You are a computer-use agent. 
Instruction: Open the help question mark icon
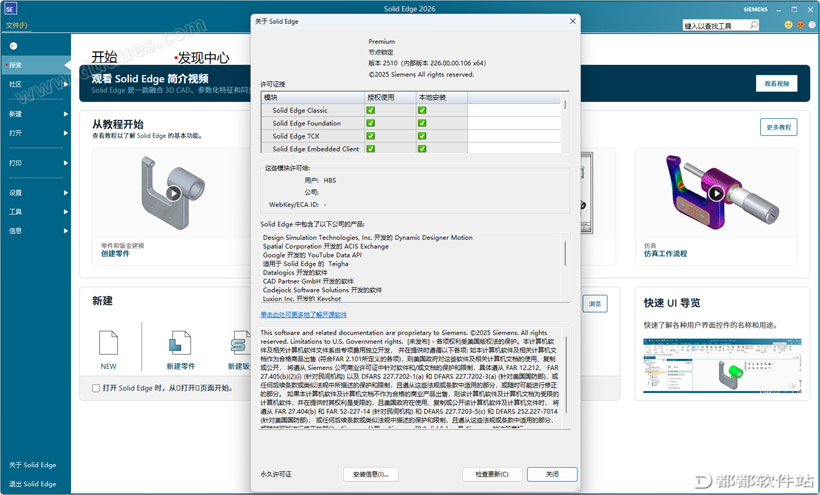(812, 25)
